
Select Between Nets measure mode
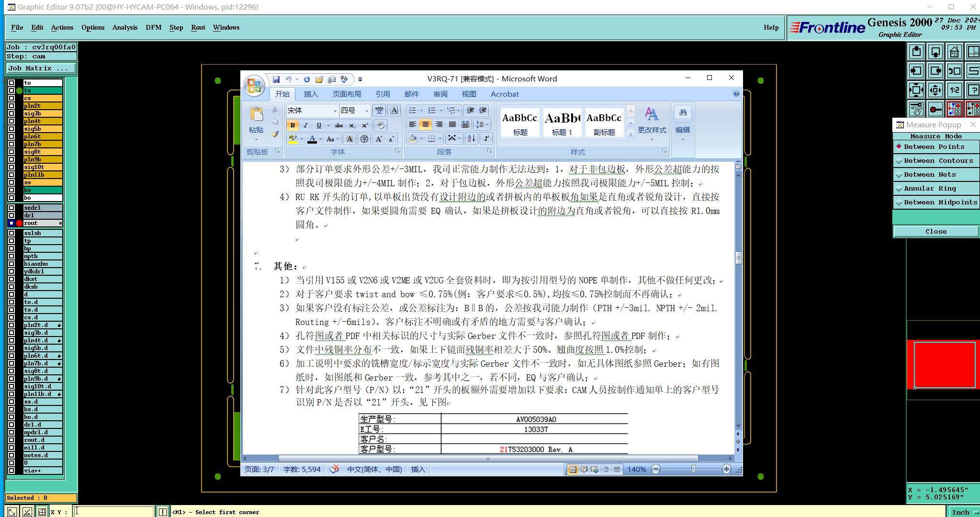pos(936,175)
